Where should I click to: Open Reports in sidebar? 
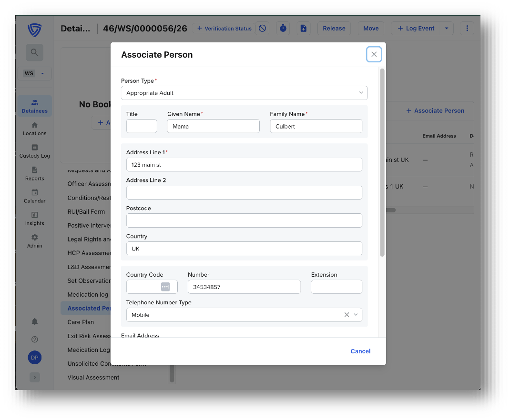click(34, 174)
